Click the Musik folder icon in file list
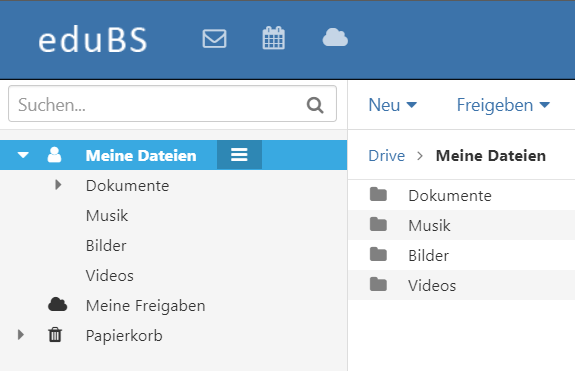Image resolution: width=575 pixels, height=371 pixels. click(x=378, y=224)
